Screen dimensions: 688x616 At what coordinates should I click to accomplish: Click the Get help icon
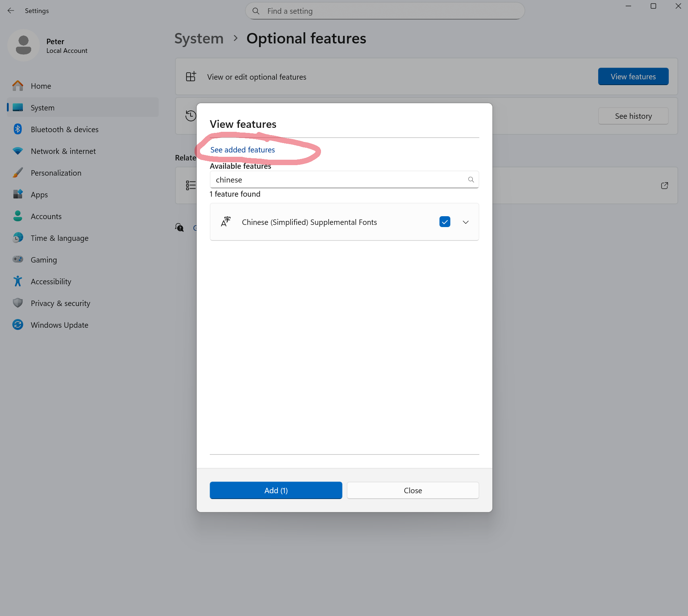click(179, 227)
